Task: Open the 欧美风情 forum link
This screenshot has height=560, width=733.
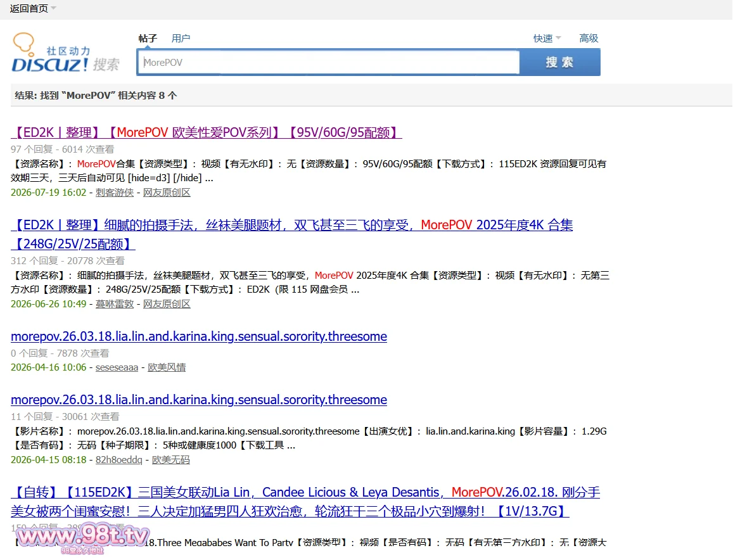Action: (x=167, y=367)
